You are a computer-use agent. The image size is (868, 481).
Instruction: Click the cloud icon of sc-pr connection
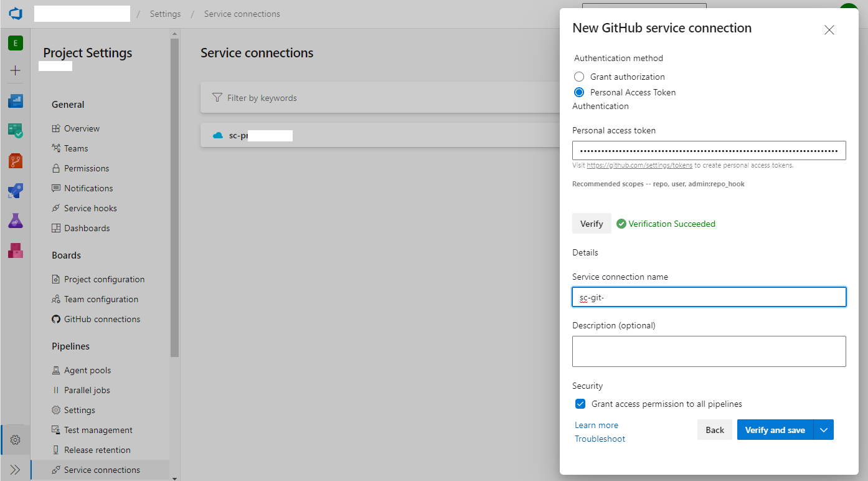pyautogui.click(x=218, y=135)
